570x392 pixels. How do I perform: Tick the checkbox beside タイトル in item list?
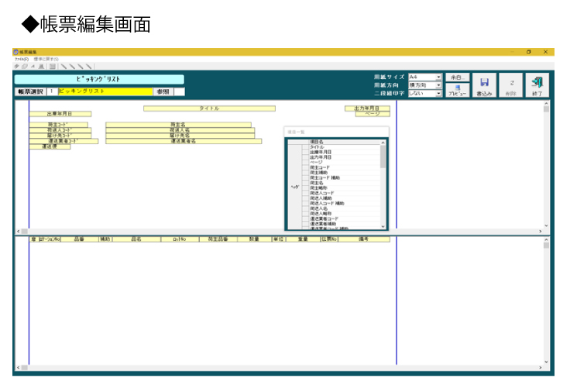(x=305, y=147)
